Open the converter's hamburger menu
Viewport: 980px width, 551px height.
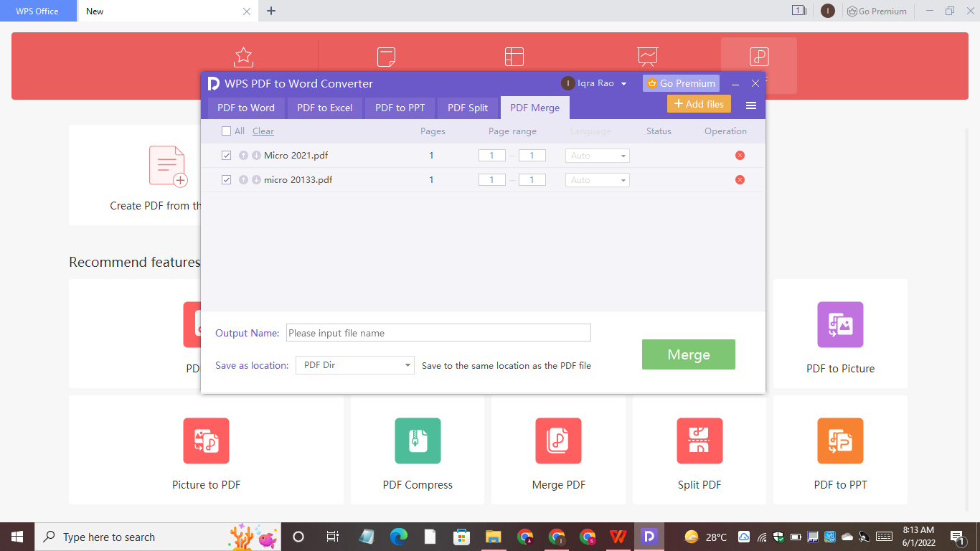click(x=751, y=105)
